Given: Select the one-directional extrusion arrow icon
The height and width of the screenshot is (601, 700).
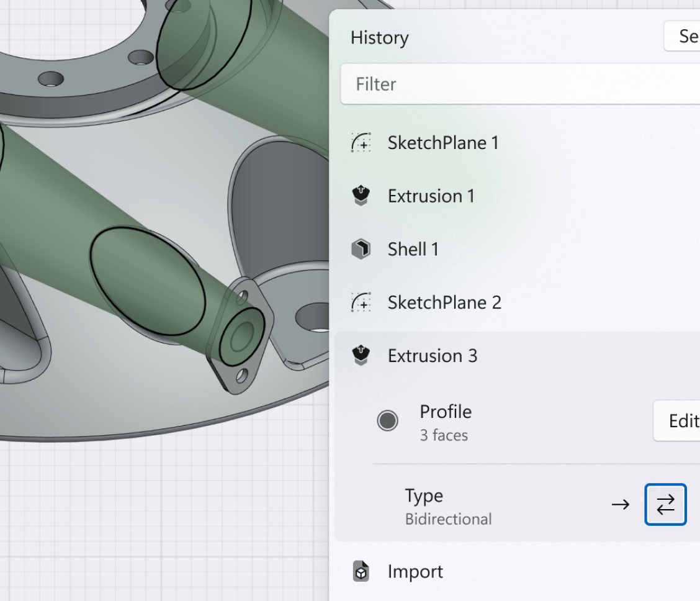Looking at the screenshot, I should (x=620, y=504).
